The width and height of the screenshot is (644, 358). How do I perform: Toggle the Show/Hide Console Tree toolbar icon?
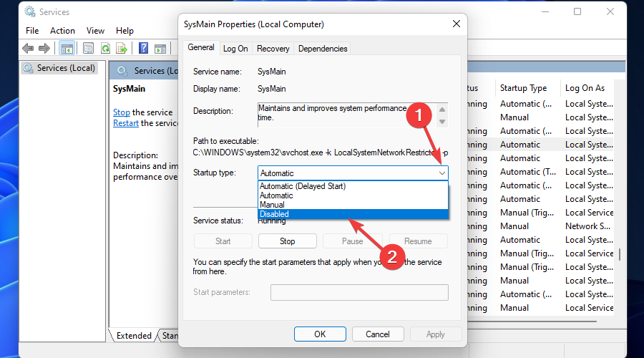click(67, 49)
